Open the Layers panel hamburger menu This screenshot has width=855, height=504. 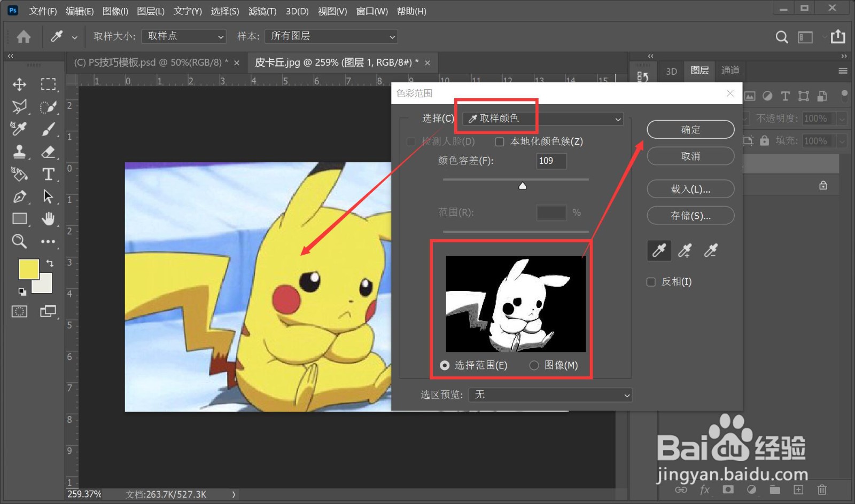[x=843, y=71]
